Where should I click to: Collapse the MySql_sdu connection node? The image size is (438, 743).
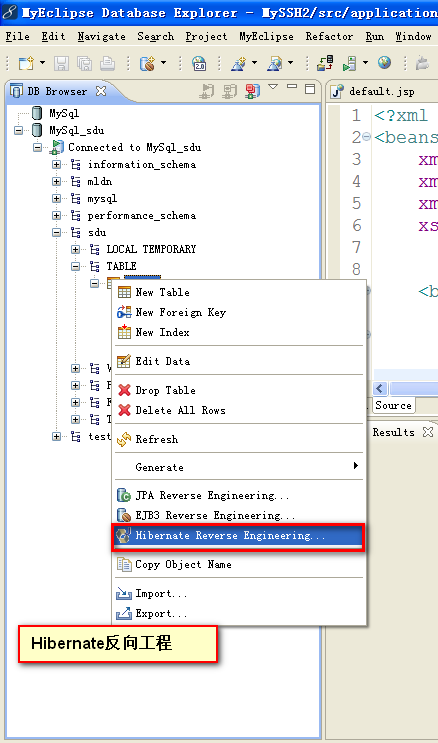point(18,130)
